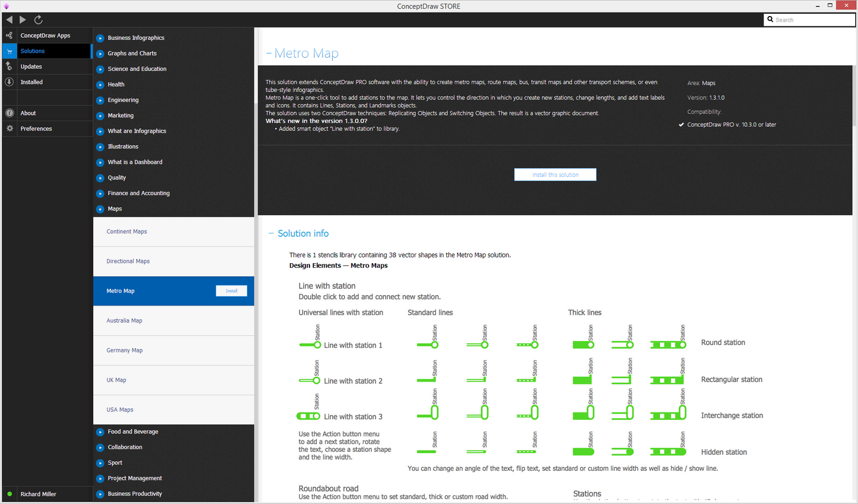Expand the Science and Education category
The height and width of the screenshot is (504, 858).
click(x=100, y=69)
